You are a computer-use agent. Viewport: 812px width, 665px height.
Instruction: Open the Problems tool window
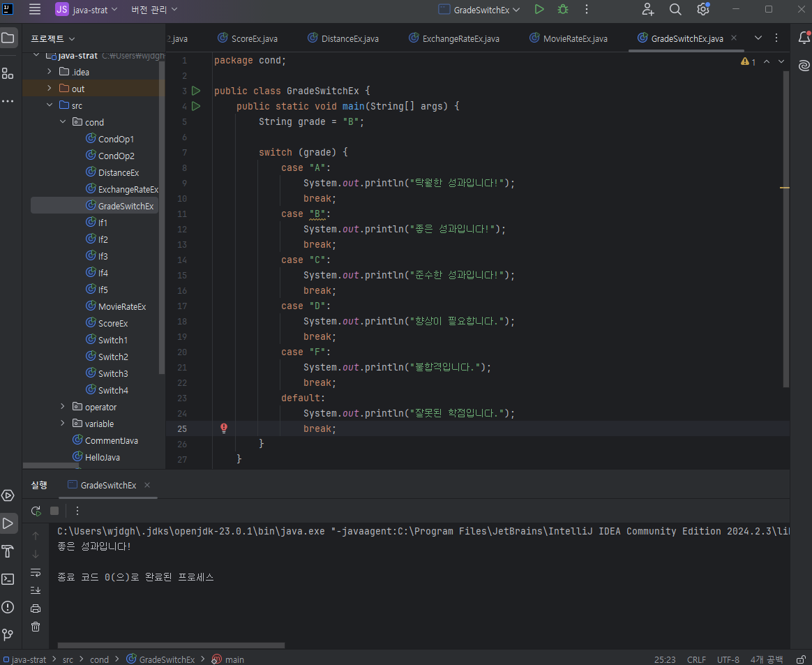(x=8, y=607)
